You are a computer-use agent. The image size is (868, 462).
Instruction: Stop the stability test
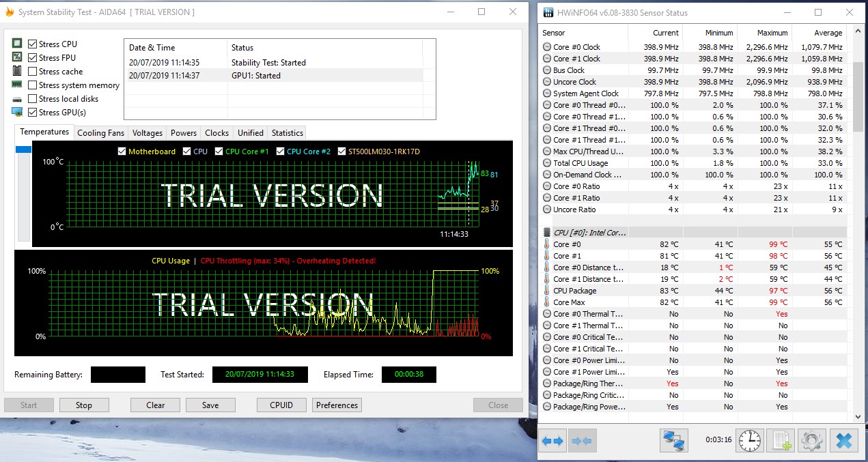83,405
